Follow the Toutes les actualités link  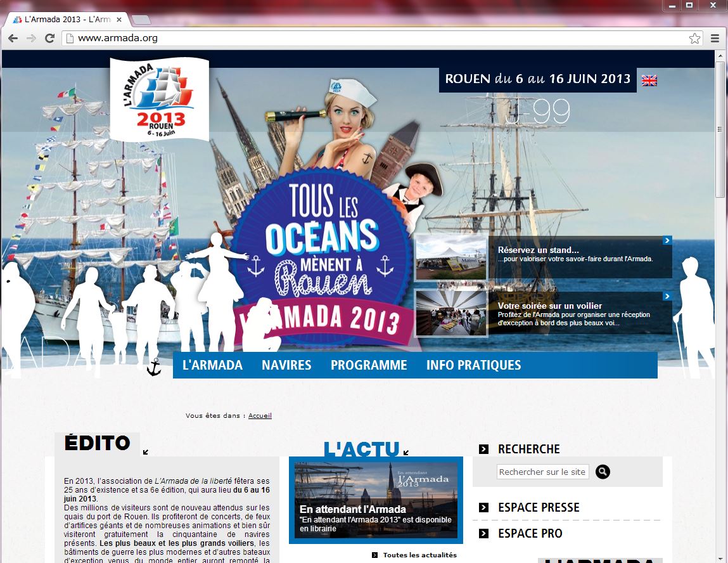pos(419,555)
